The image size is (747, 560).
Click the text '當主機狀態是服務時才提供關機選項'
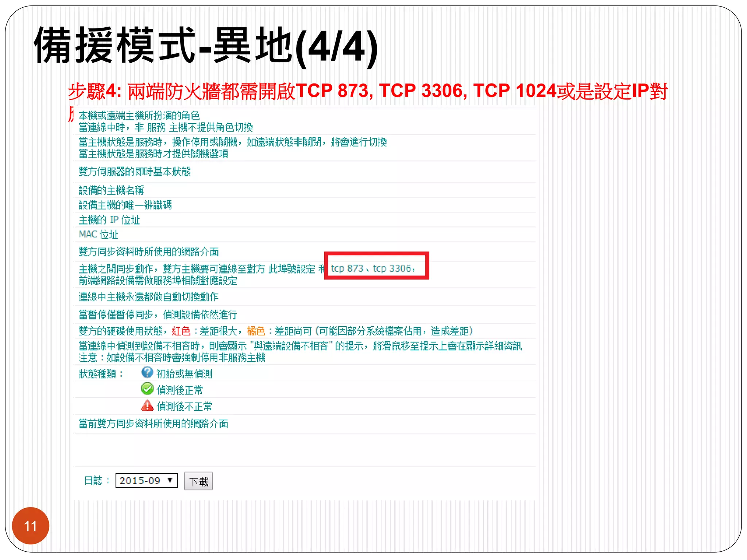click(153, 154)
